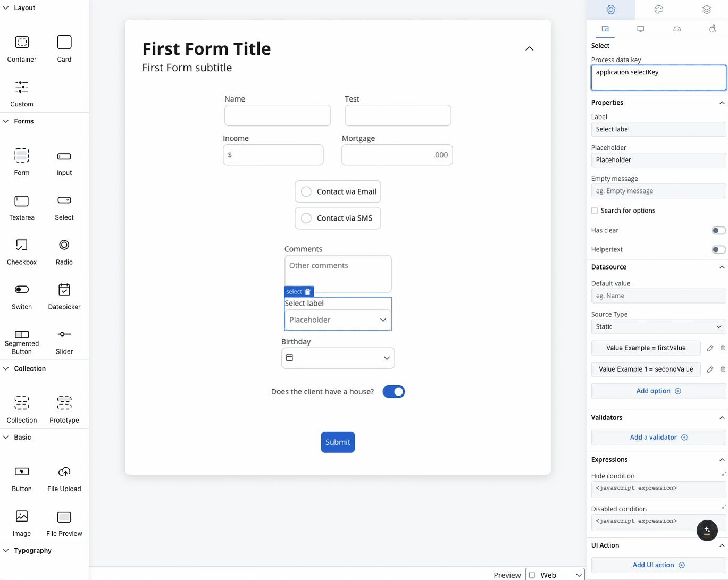Click the Process data key field
This screenshot has width=728, height=580.
[x=658, y=78]
